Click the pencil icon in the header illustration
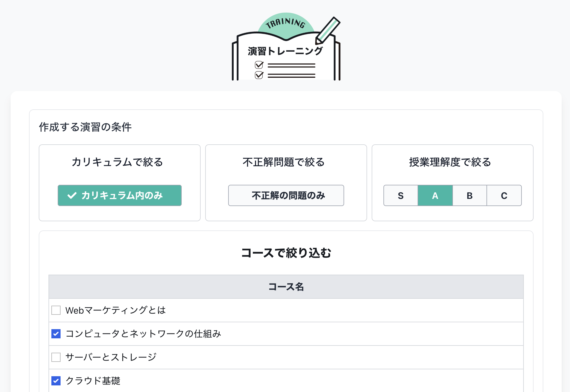The image size is (570, 392). coord(327,30)
